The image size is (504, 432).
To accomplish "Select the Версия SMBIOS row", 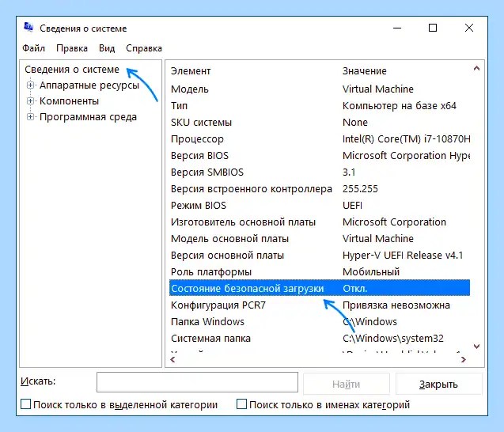I will tap(320, 172).
